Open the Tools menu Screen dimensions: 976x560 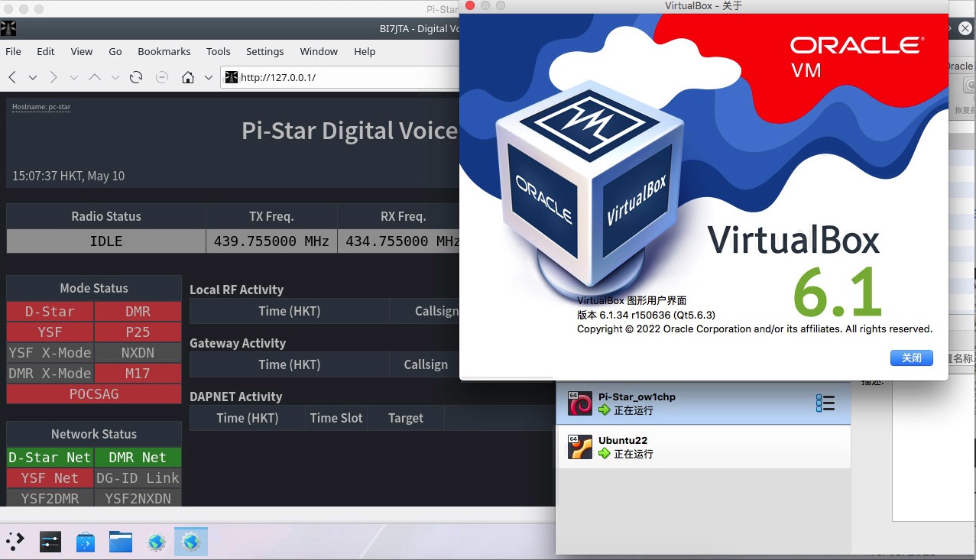point(219,51)
